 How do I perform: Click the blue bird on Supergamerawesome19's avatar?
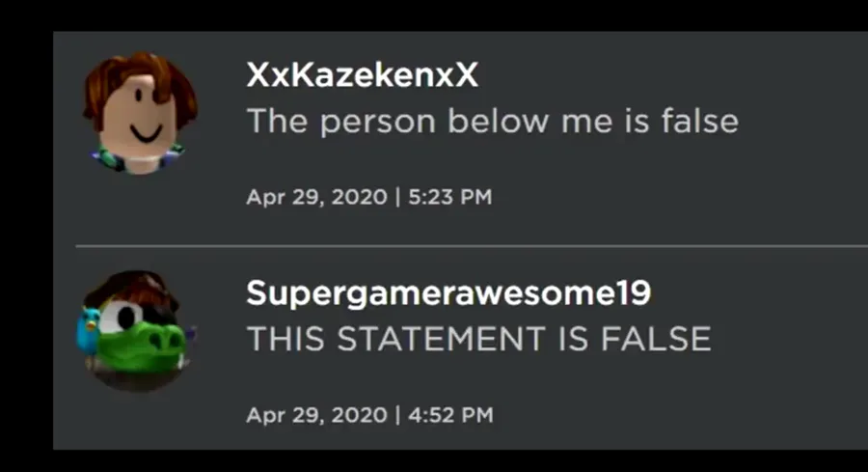click(x=87, y=330)
